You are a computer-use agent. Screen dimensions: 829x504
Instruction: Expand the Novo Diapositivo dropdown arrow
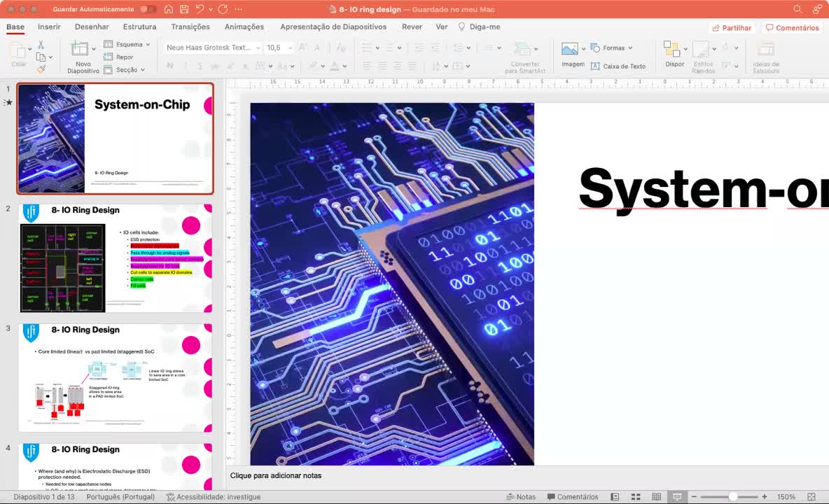point(94,48)
